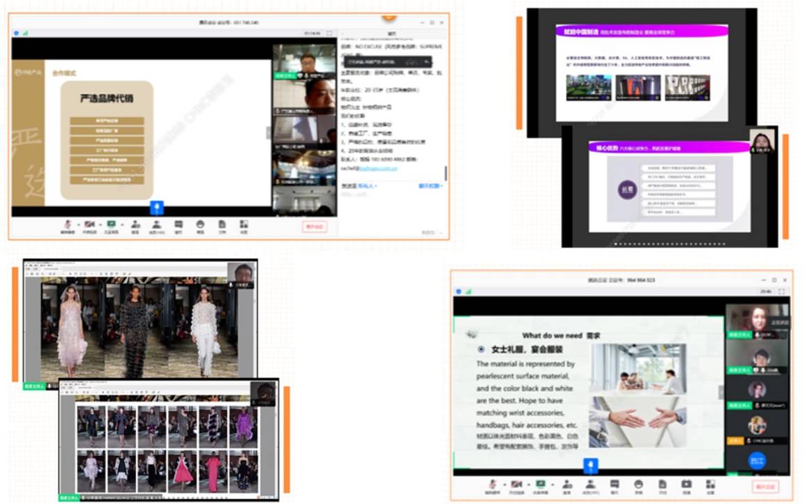Toggle fullscreen in the meeting 964 964 023 window
The height and width of the screenshot is (504, 812).
pyautogui.click(x=781, y=291)
